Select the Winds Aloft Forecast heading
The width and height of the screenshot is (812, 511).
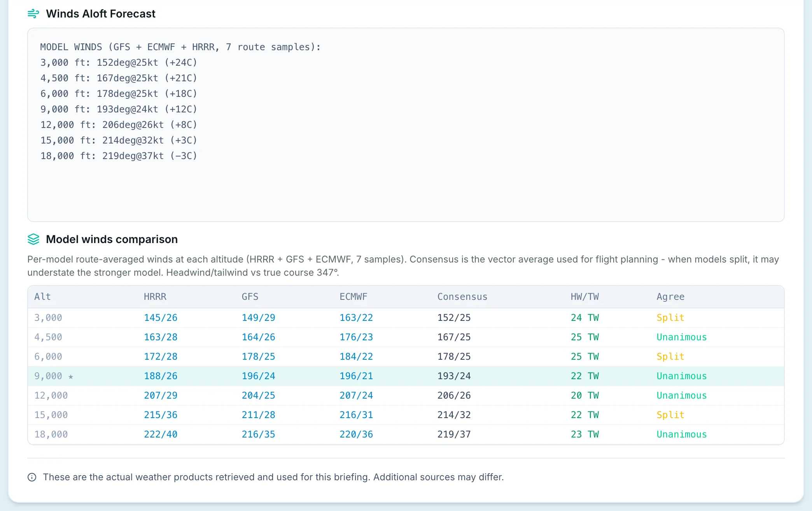coord(100,14)
